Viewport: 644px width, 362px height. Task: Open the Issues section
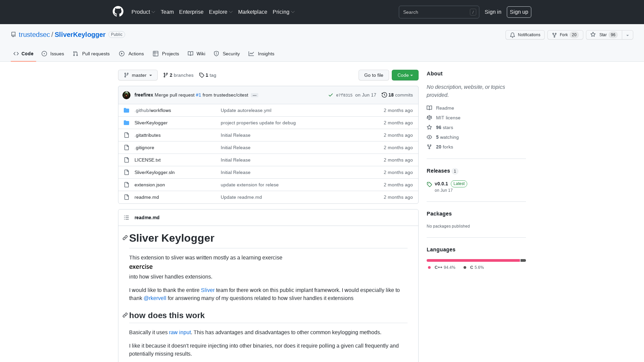coord(53,54)
